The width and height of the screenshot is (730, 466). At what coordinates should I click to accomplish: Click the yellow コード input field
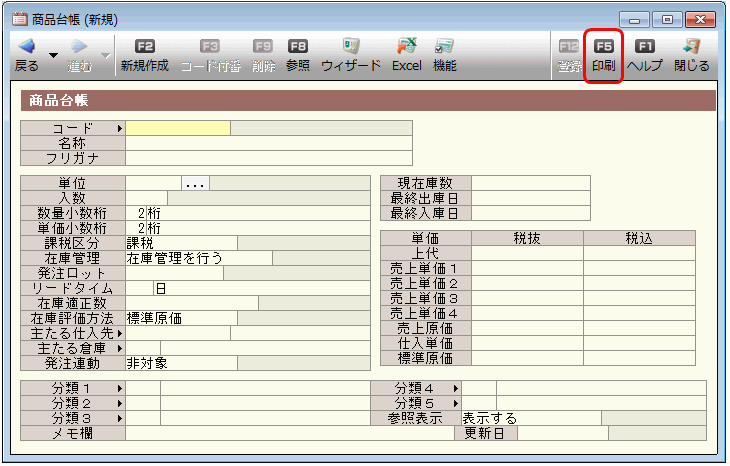coord(178,128)
